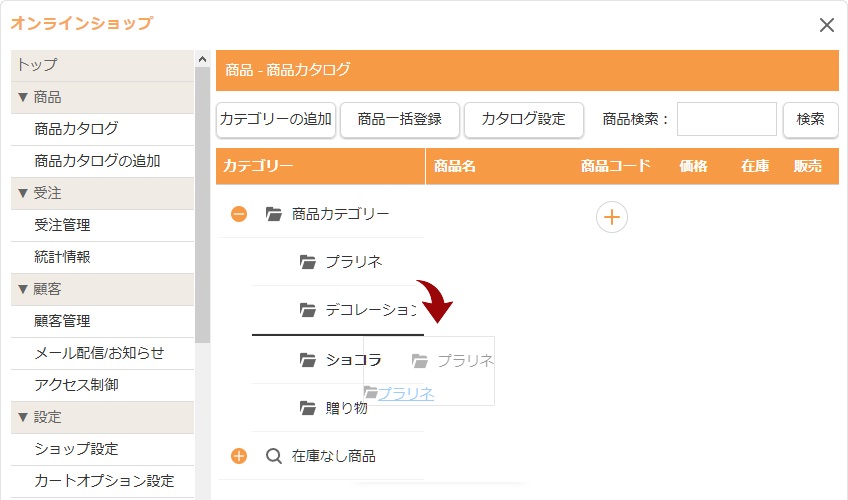This screenshot has width=848, height=500.
Task: Click the 商品カテゴリー root folder icon
Action: (x=274, y=214)
